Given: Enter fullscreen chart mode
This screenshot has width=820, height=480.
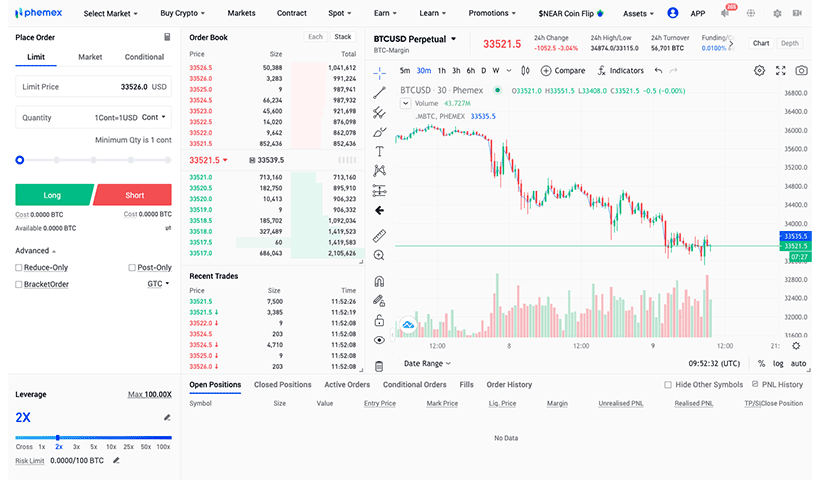Looking at the screenshot, I should (781, 71).
